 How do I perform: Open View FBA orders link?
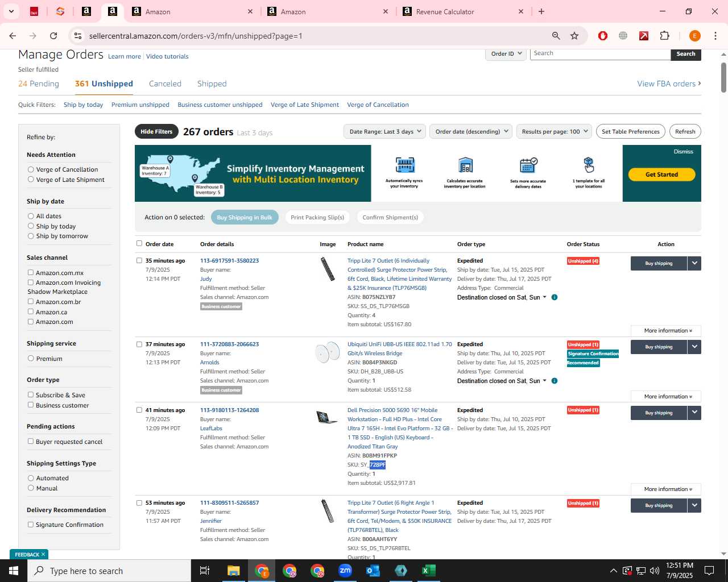(669, 84)
